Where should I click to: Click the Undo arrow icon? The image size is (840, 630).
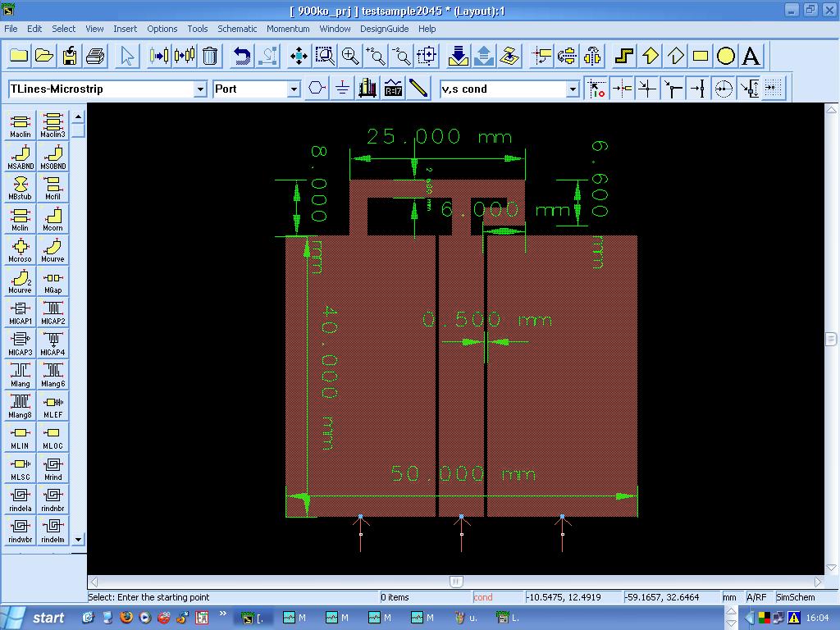pos(242,56)
